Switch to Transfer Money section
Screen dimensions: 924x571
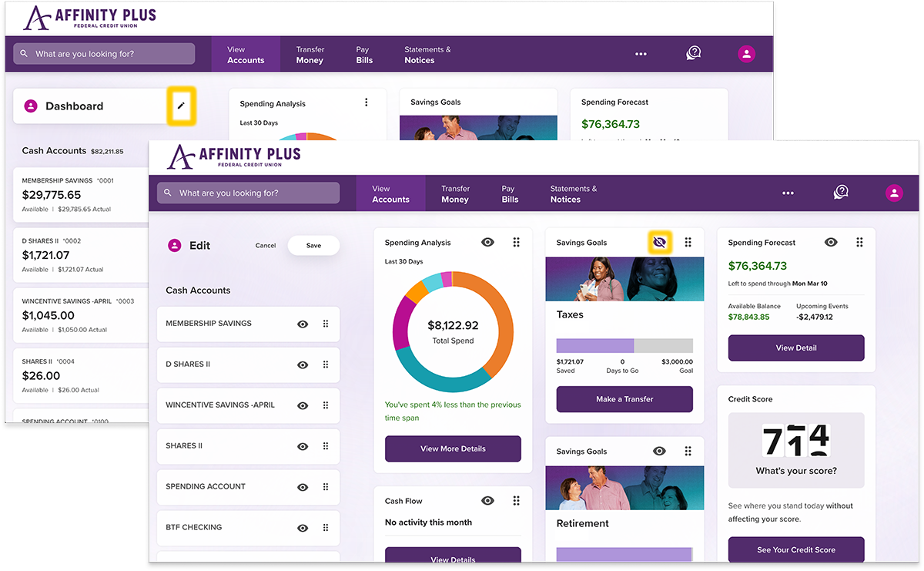[455, 193]
